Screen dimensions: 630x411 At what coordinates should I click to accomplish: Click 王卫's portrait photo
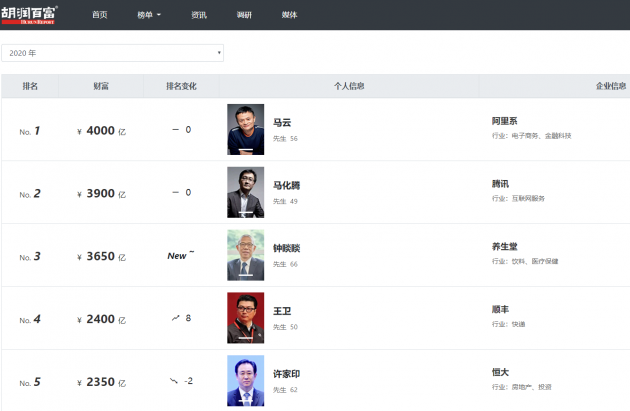pos(246,318)
